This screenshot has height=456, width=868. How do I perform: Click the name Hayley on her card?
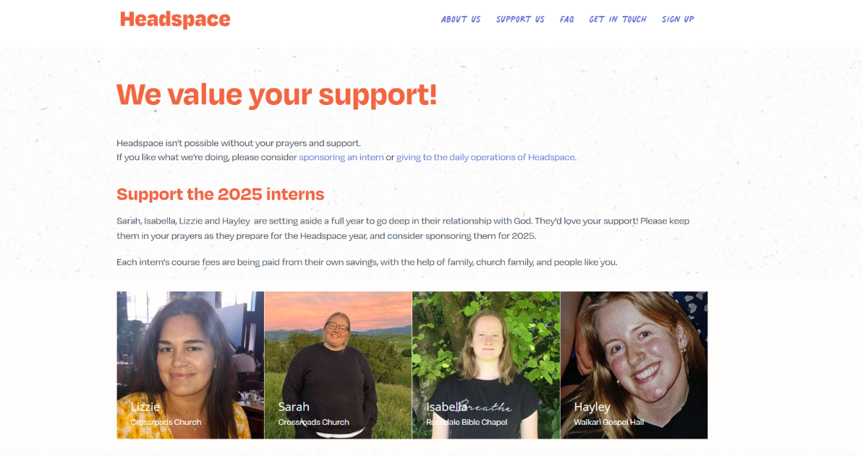pos(592,407)
